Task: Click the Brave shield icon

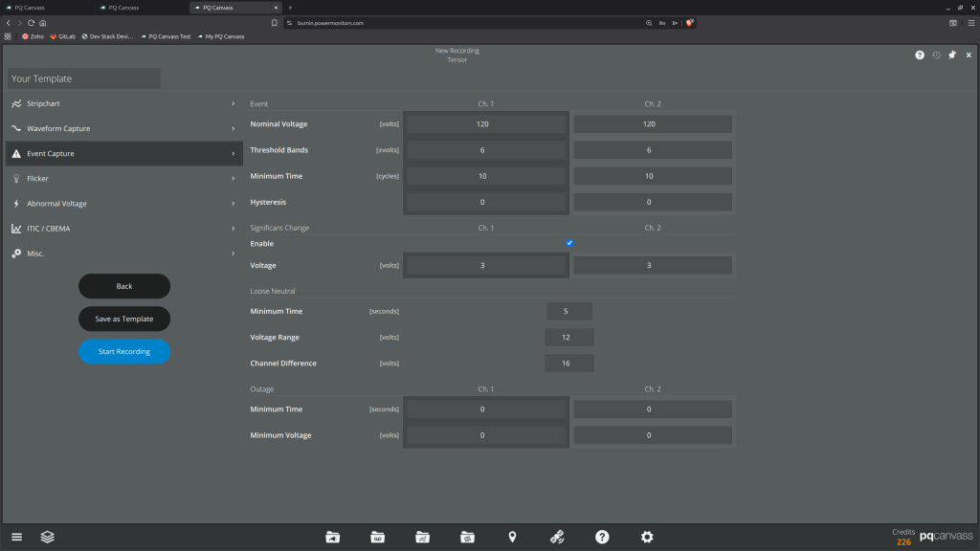Action: tap(689, 23)
